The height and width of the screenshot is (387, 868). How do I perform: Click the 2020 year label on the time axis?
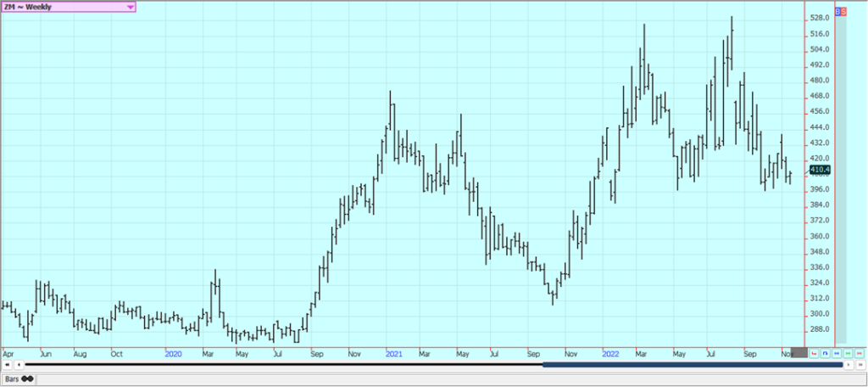[173, 353]
